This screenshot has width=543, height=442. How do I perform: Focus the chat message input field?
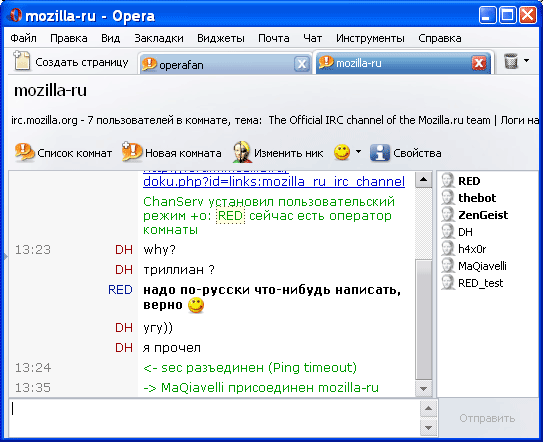pyautogui.click(x=214, y=418)
